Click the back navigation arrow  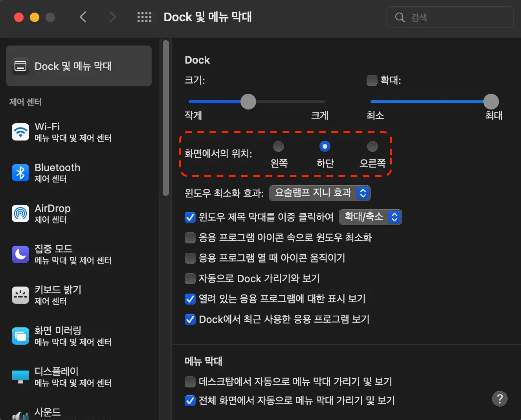click(x=83, y=17)
